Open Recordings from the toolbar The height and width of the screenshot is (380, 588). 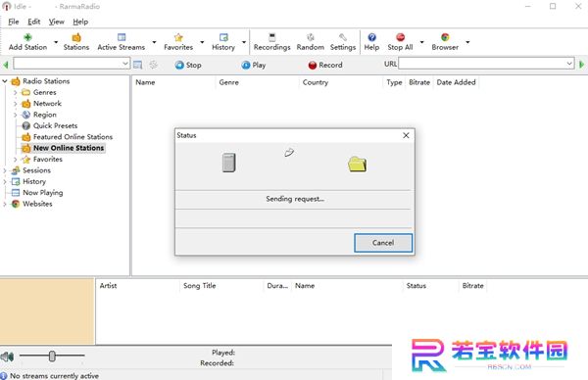(272, 37)
